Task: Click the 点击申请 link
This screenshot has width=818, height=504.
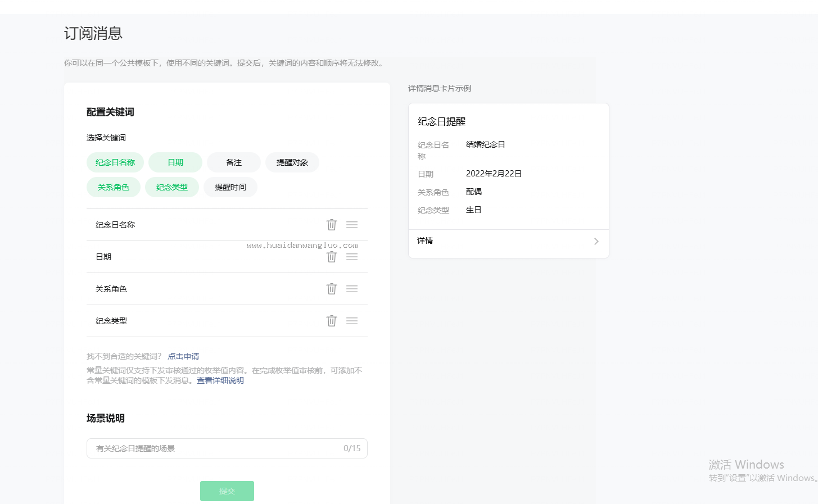Action: click(x=183, y=356)
